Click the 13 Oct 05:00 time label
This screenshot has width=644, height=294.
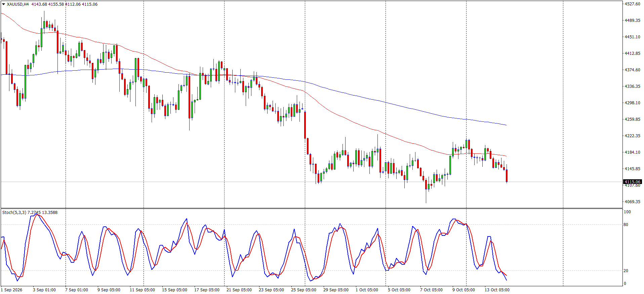coord(497,290)
